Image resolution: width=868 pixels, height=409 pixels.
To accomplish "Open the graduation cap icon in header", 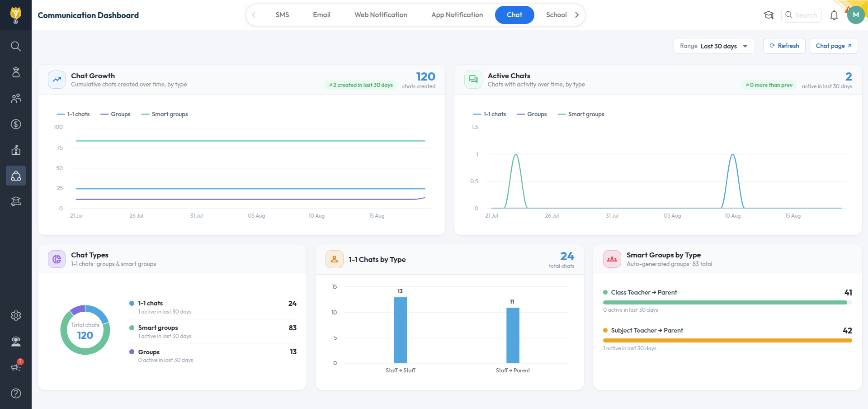I will [769, 15].
